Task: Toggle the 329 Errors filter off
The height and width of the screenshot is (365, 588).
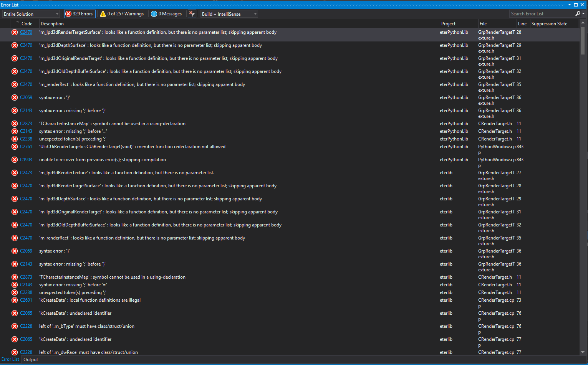Action: click(x=80, y=13)
